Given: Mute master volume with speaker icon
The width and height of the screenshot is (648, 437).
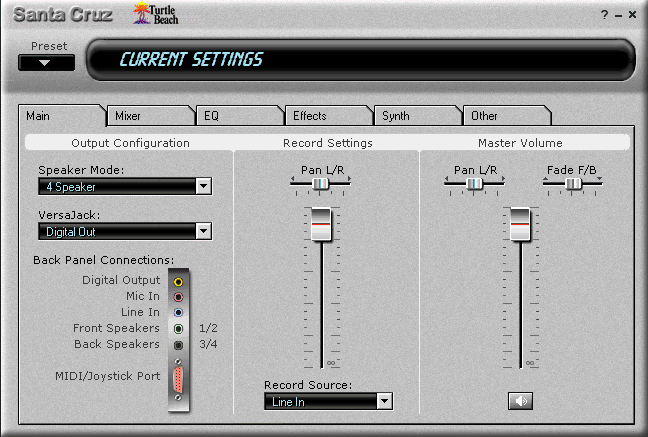Looking at the screenshot, I should pyautogui.click(x=520, y=401).
